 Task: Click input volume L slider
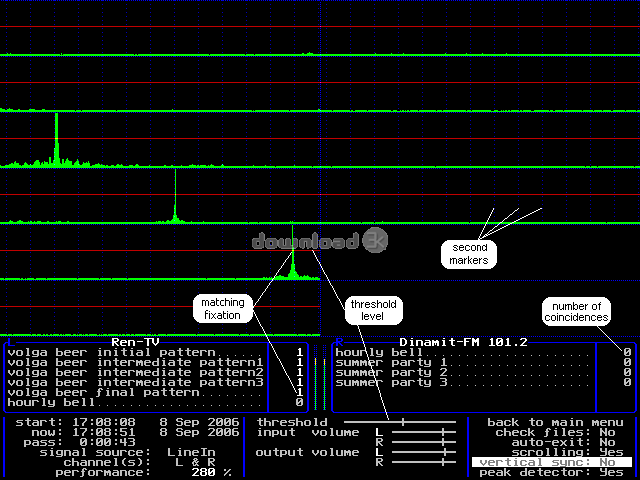click(x=424, y=432)
